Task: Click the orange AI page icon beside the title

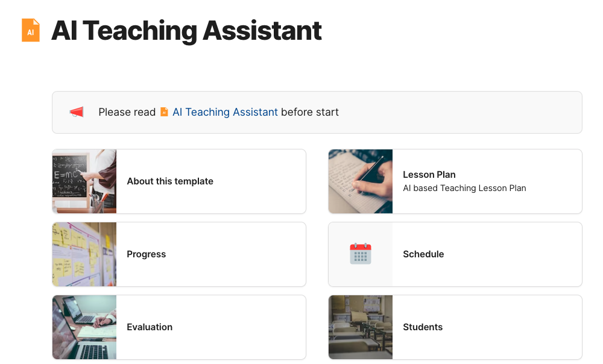Action: coord(30,30)
